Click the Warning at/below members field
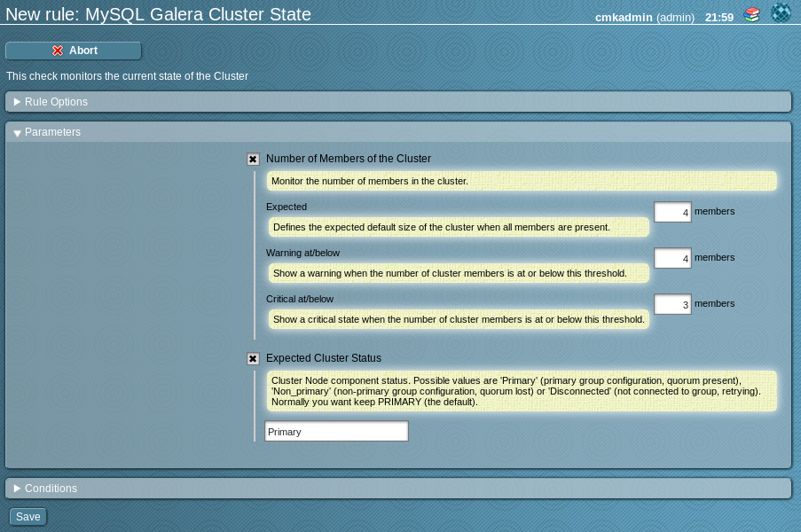Viewport: 801px width, 532px height. [x=672, y=258]
